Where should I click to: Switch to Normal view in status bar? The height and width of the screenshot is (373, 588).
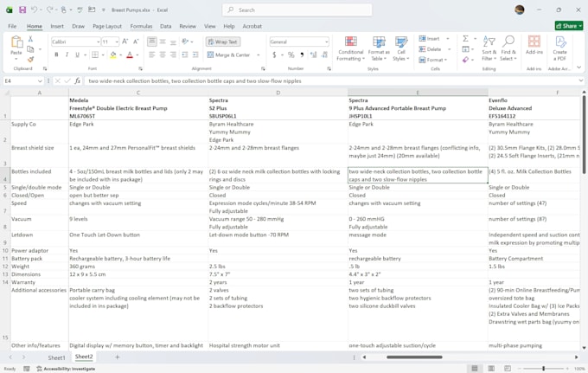(x=475, y=369)
